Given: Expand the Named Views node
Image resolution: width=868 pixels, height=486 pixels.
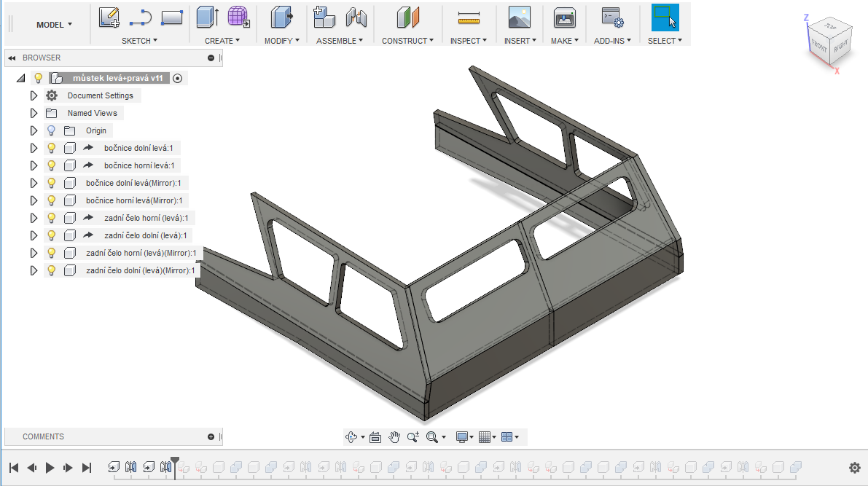Looking at the screenshot, I should tap(33, 113).
